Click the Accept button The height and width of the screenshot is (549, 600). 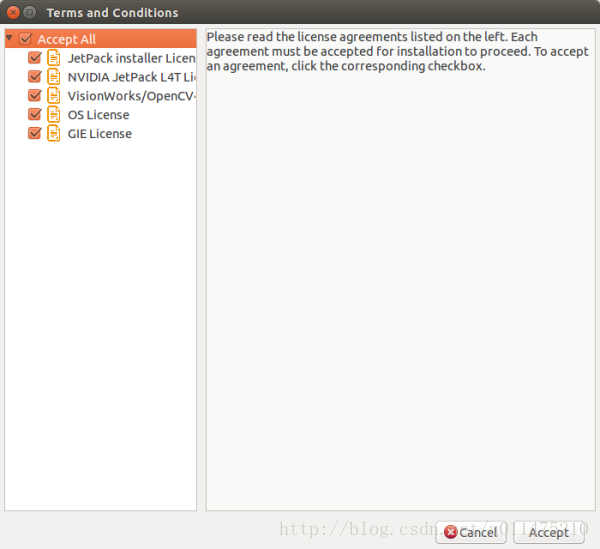(x=548, y=532)
